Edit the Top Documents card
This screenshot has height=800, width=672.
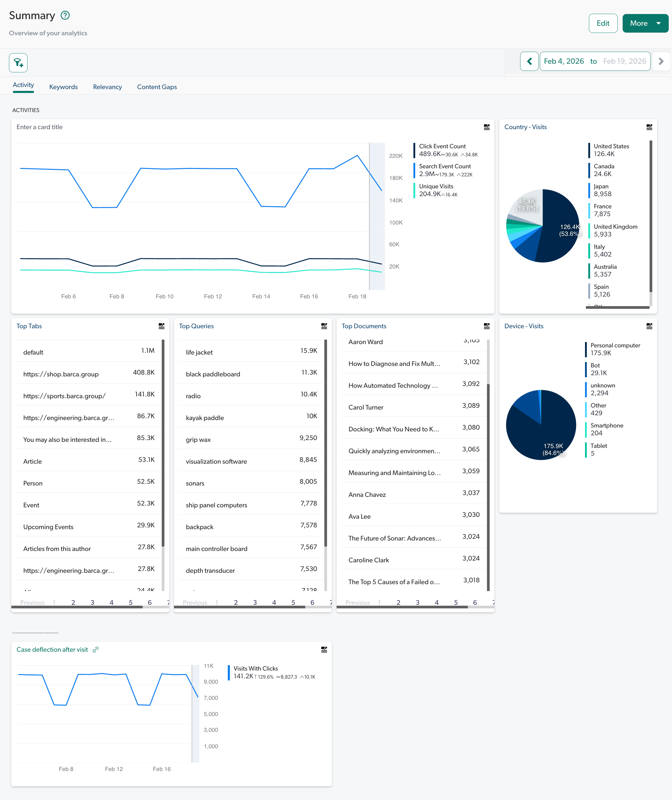[x=486, y=326]
